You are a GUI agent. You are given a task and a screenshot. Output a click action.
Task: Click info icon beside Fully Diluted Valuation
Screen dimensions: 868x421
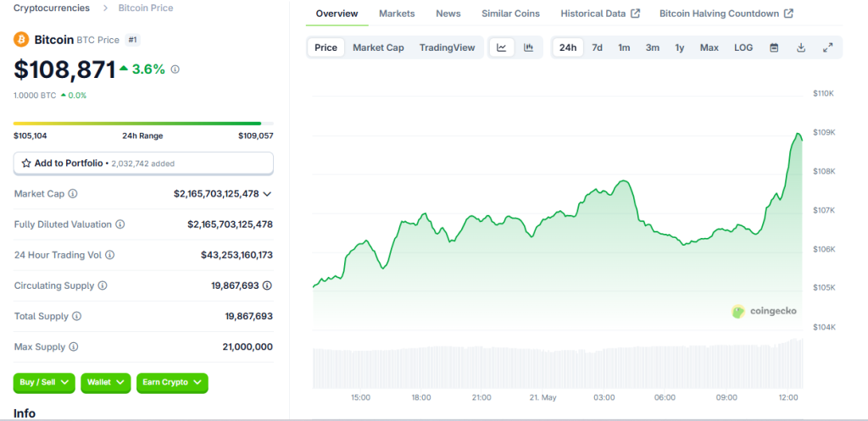click(x=120, y=224)
